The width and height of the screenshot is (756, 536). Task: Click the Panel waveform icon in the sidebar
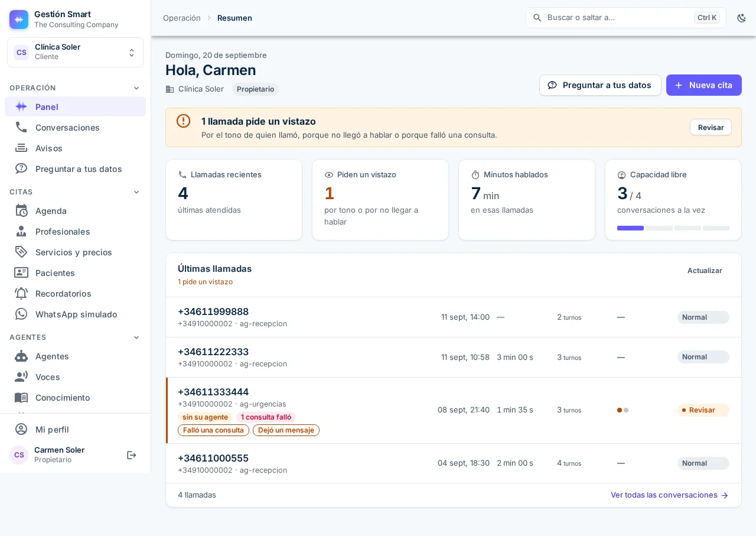pyautogui.click(x=21, y=106)
